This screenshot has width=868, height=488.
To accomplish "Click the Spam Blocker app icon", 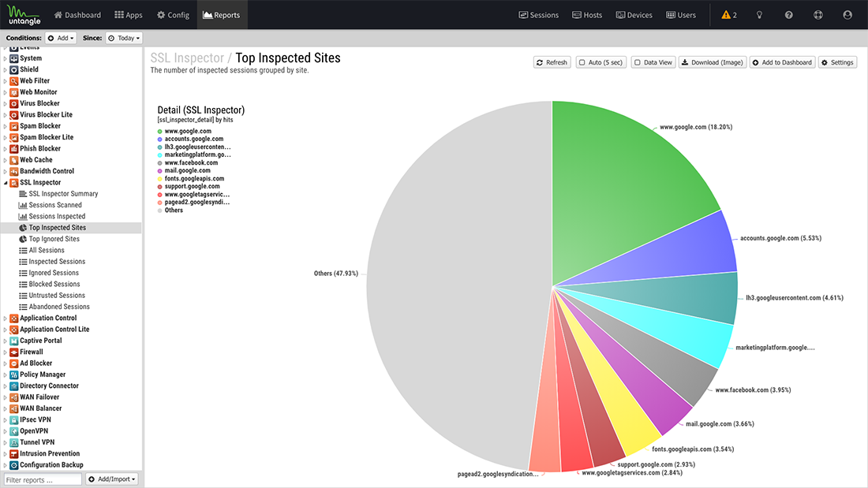I will (x=14, y=126).
